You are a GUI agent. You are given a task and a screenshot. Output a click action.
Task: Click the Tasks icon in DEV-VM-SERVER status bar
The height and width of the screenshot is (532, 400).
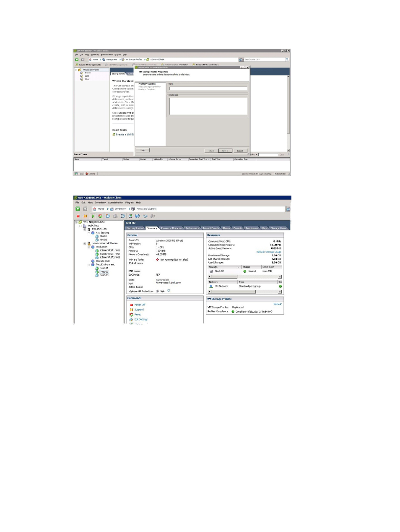pos(76,173)
